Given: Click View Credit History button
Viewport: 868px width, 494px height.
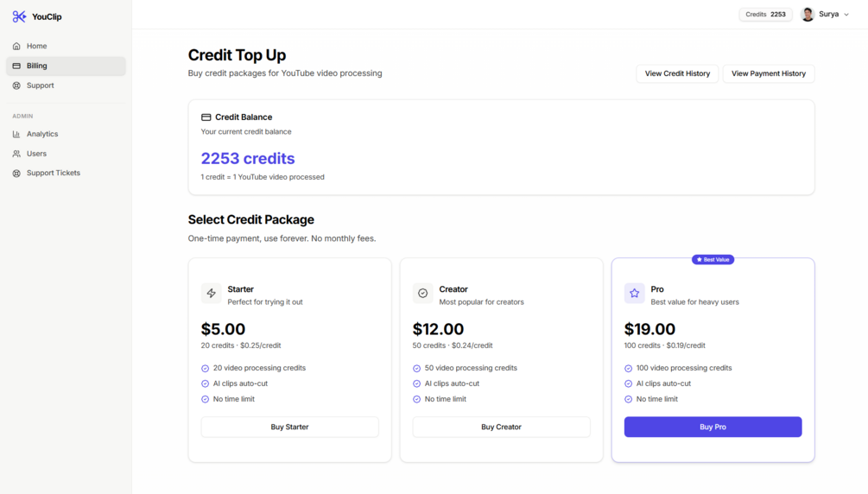Looking at the screenshot, I should click(x=677, y=73).
